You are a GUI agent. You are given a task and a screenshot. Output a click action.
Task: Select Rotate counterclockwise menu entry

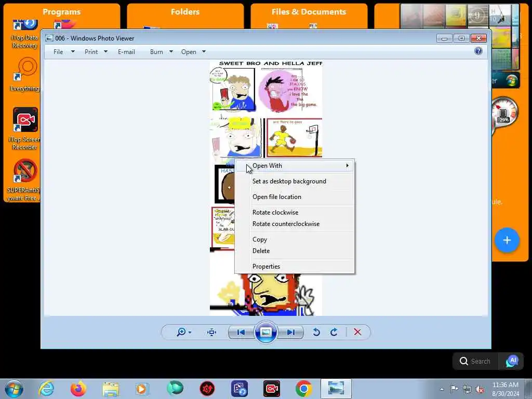pyautogui.click(x=295, y=224)
